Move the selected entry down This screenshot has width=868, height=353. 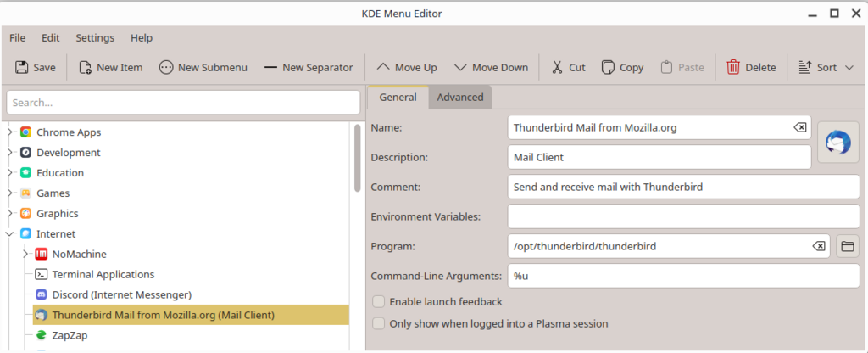click(491, 68)
